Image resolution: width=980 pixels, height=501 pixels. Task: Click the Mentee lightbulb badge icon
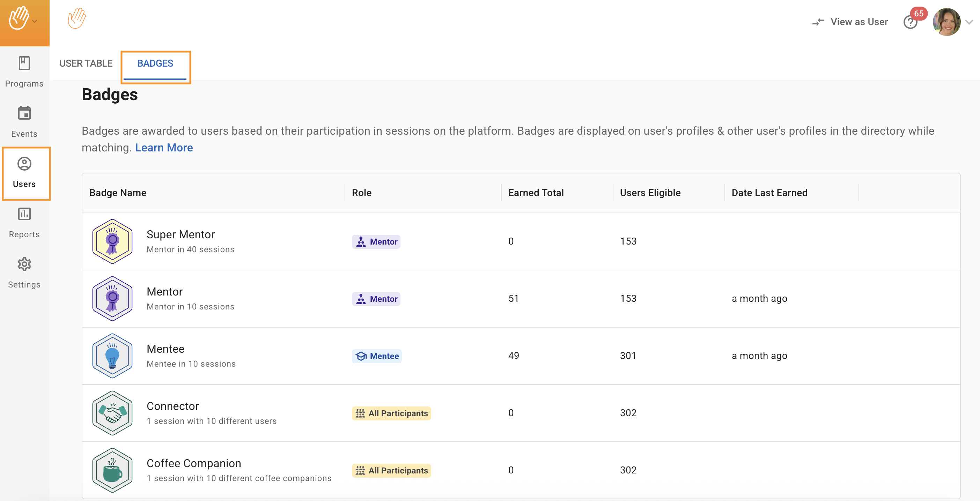click(112, 356)
